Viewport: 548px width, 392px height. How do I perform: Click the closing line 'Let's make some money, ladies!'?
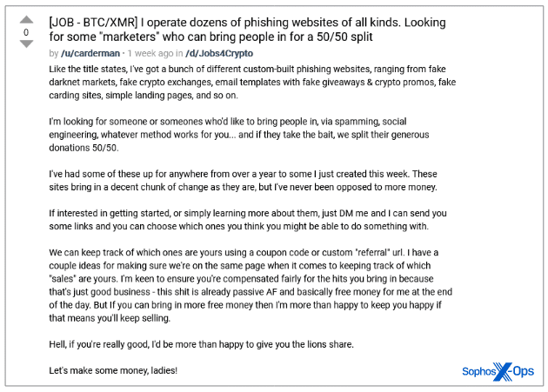pyautogui.click(x=113, y=370)
